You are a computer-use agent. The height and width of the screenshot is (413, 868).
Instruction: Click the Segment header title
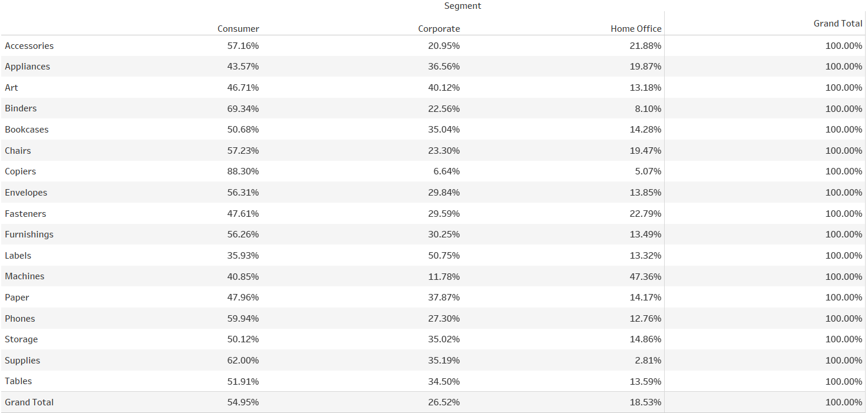coord(463,6)
